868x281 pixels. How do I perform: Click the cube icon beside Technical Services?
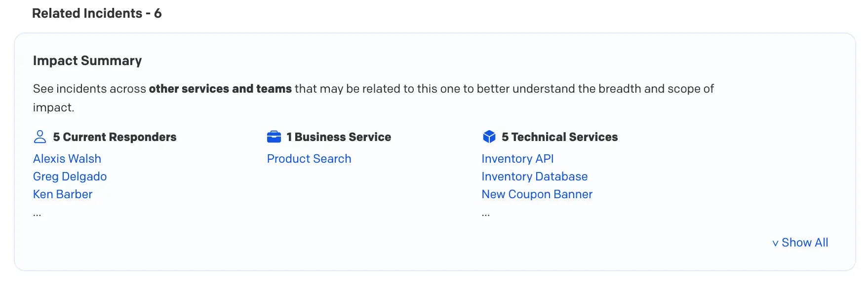pyautogui.click(x=489, y=137)
